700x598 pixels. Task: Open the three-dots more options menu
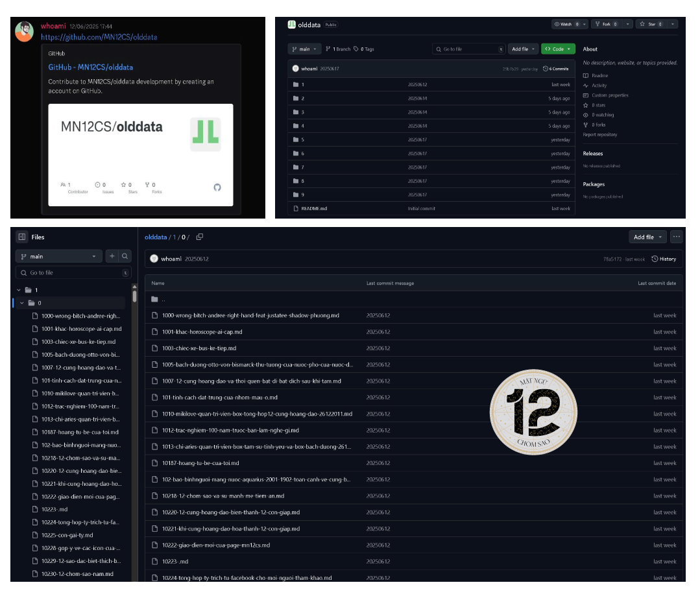(677, 237)
